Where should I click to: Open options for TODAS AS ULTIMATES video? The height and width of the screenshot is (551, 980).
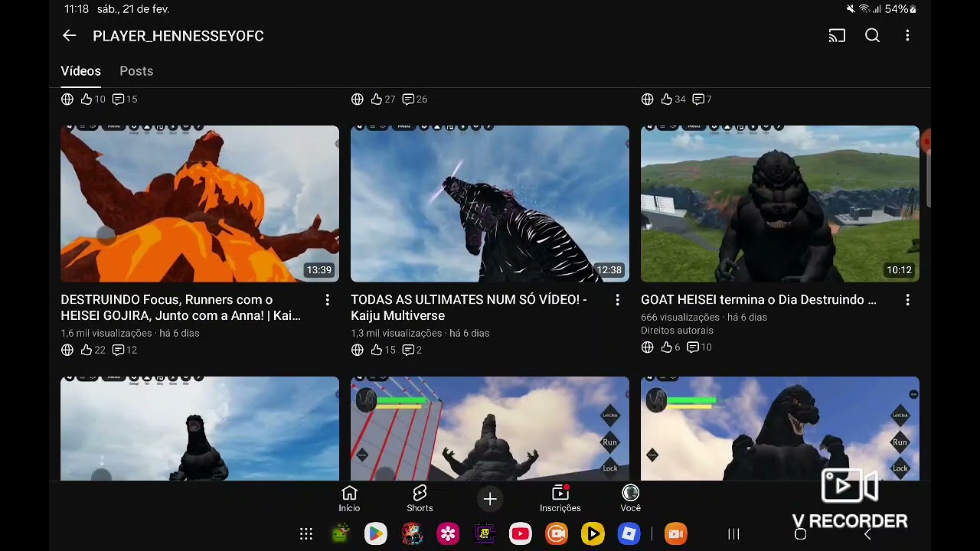point(618,300)
